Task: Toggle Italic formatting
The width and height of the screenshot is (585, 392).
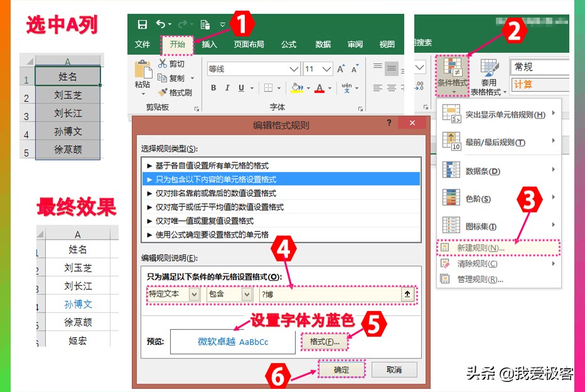Action: 227,88
